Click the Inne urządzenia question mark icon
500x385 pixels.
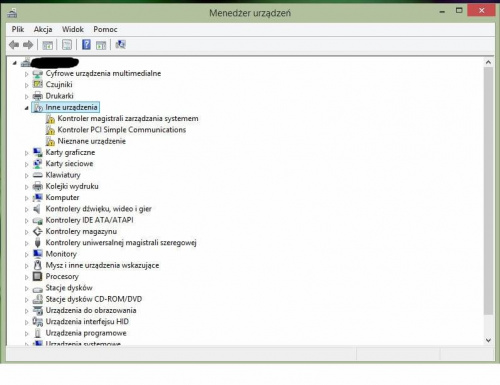click(x=38, y=107)
